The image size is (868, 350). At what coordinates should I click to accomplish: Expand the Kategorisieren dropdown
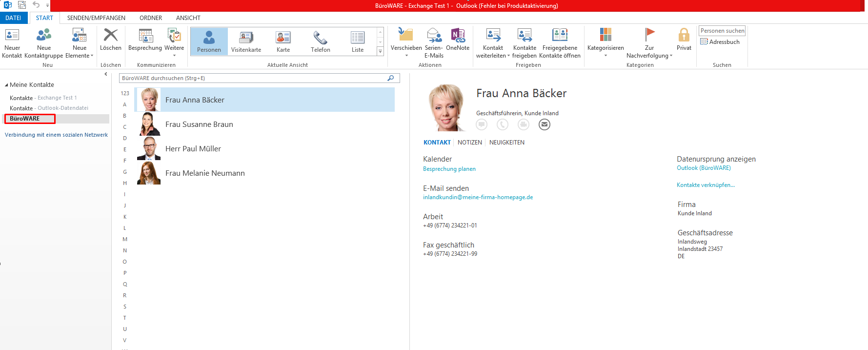[606, 55]
